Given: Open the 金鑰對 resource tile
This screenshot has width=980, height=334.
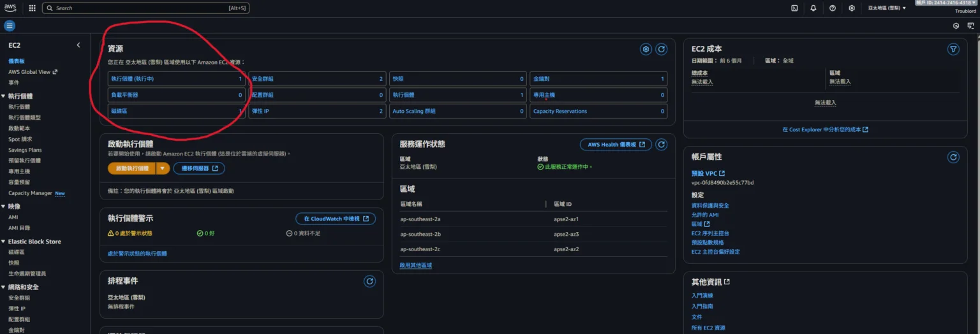Looking at the screenshot, I should pos(598,79).
